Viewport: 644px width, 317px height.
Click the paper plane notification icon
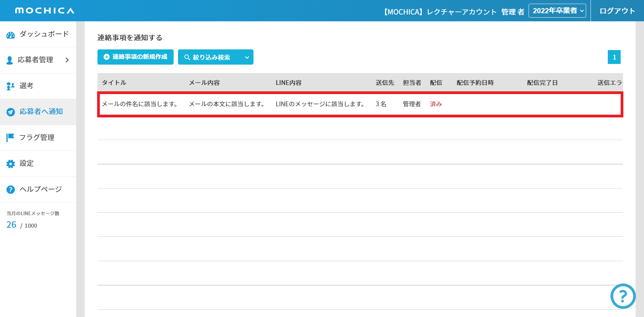tap(10, 112)
